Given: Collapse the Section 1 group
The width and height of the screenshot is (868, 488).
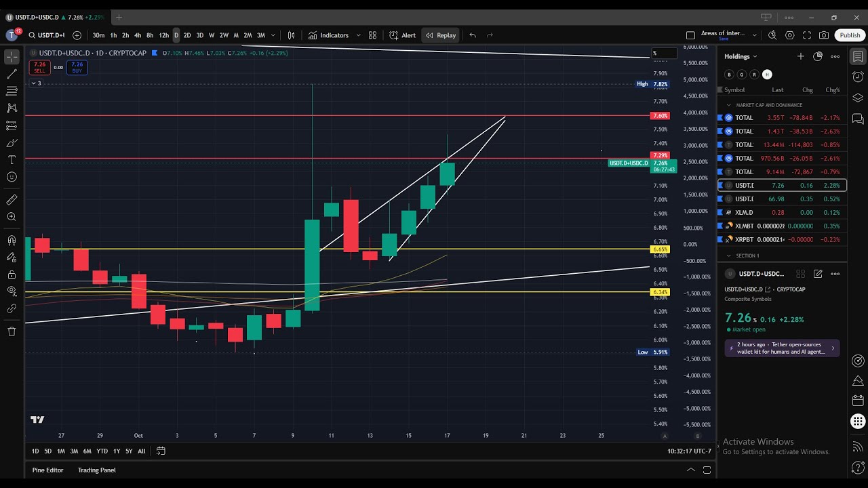Looking at the screenshot, I should pyautogui.click(x=729, y=256).
